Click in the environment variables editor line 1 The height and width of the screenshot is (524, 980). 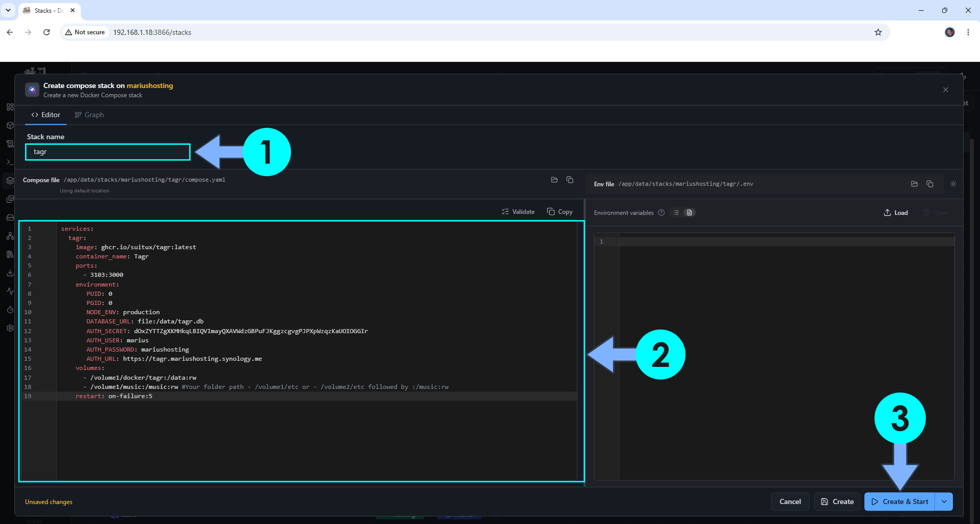[786, 242]
